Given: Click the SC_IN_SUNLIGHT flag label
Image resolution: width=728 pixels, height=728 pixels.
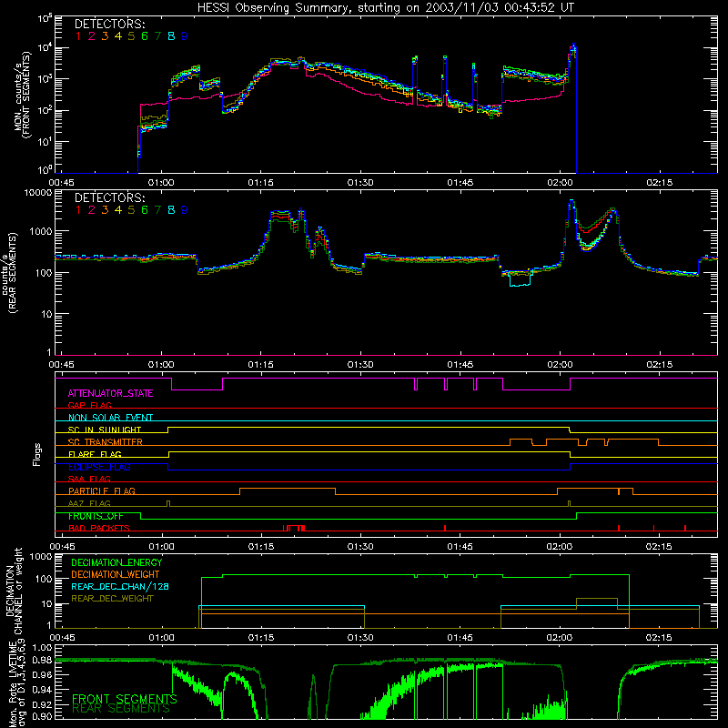Looking at the screenshot, I should (105, 430).
